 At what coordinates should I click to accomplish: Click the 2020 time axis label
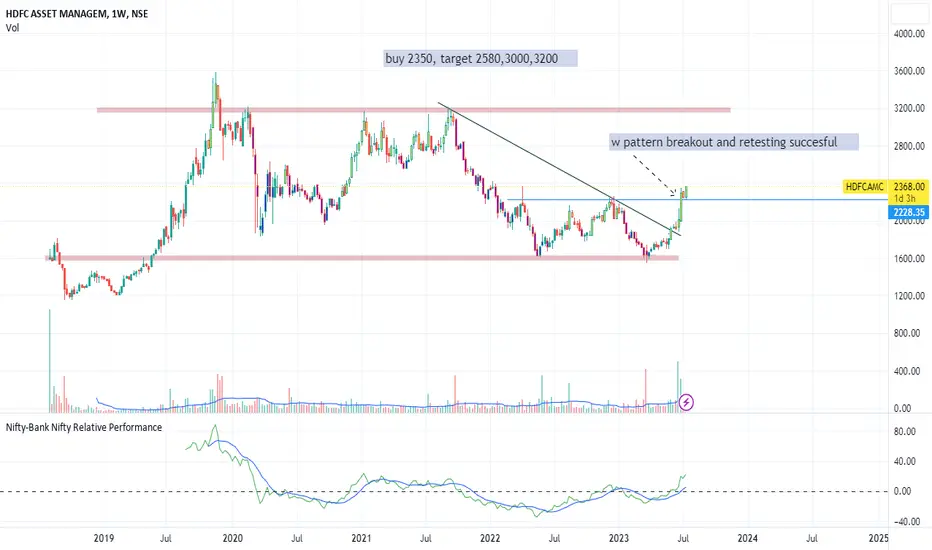232,538
